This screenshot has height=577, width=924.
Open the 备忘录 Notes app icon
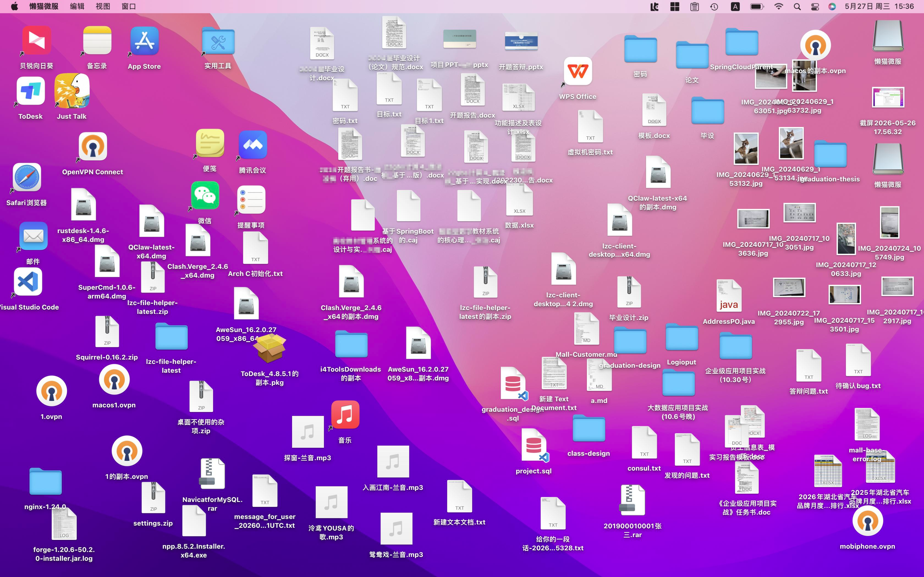[x=97, y=40]
